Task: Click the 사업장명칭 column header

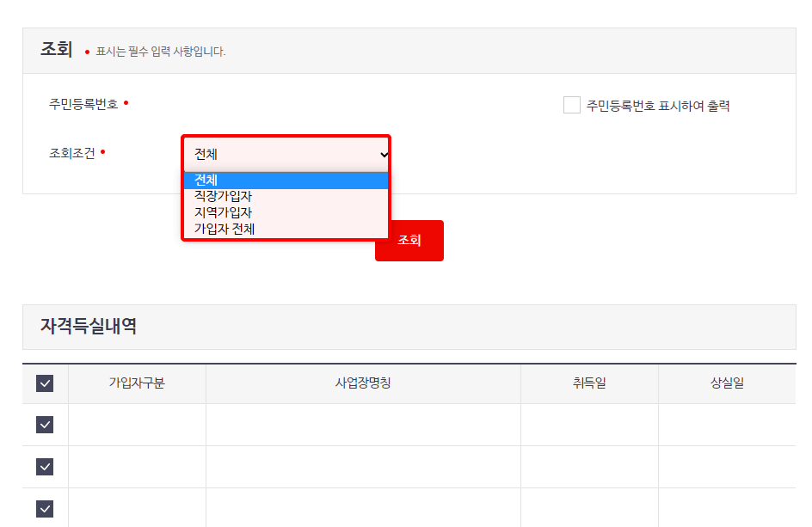Action: tap(363, 383)
